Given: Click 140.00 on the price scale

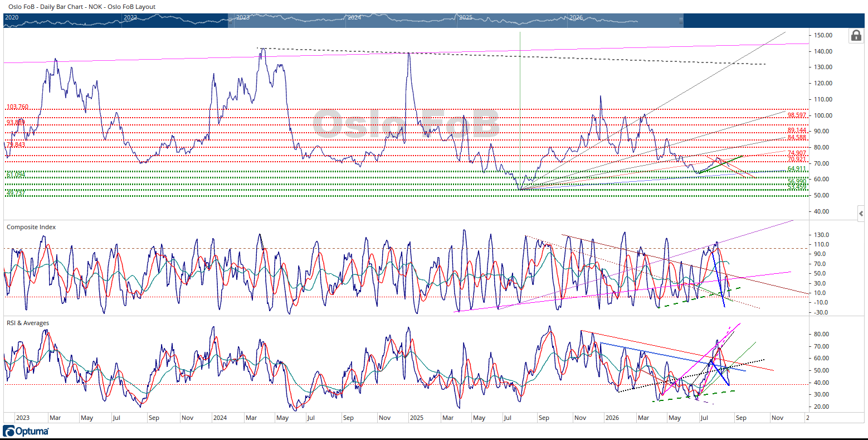Looking at the screenshot, I should point(823,51).
